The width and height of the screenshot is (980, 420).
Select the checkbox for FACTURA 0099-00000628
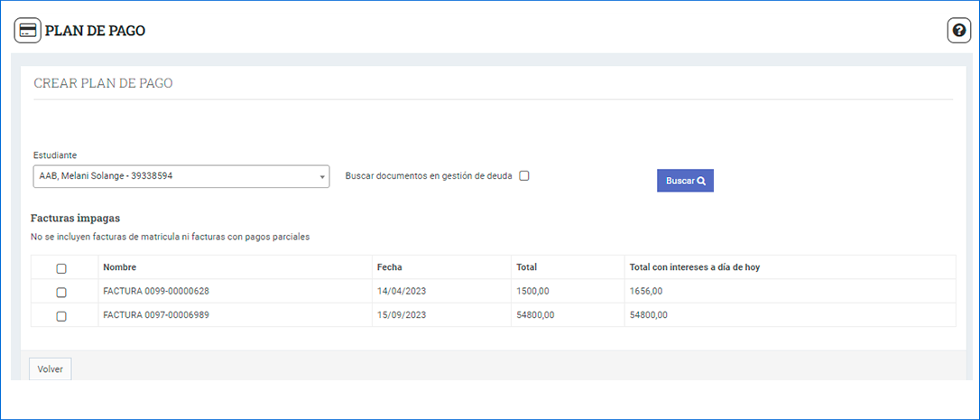click(61, 292)
